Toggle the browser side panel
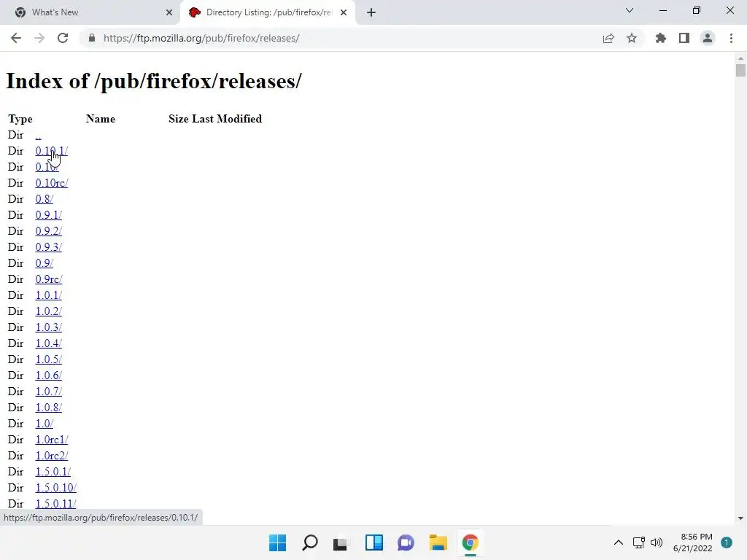This screenshot has height=560, width=747. point(684,38)
